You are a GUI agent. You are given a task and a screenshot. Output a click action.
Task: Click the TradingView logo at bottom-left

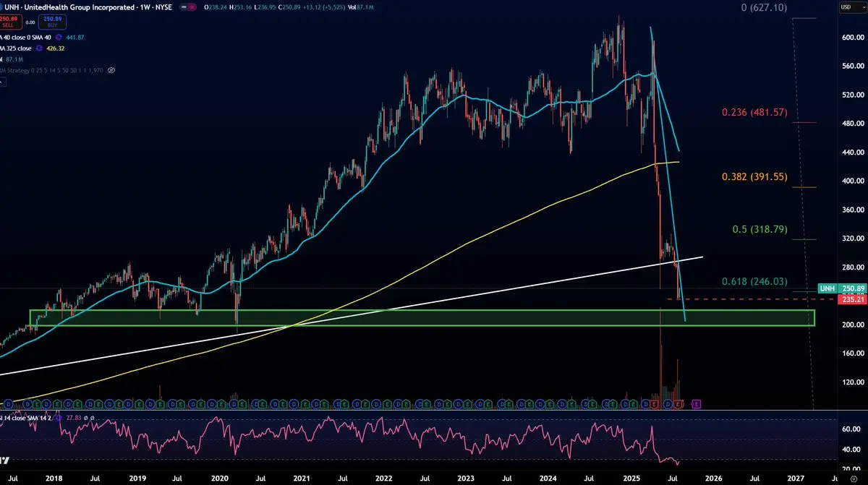(x=4, y=460)
